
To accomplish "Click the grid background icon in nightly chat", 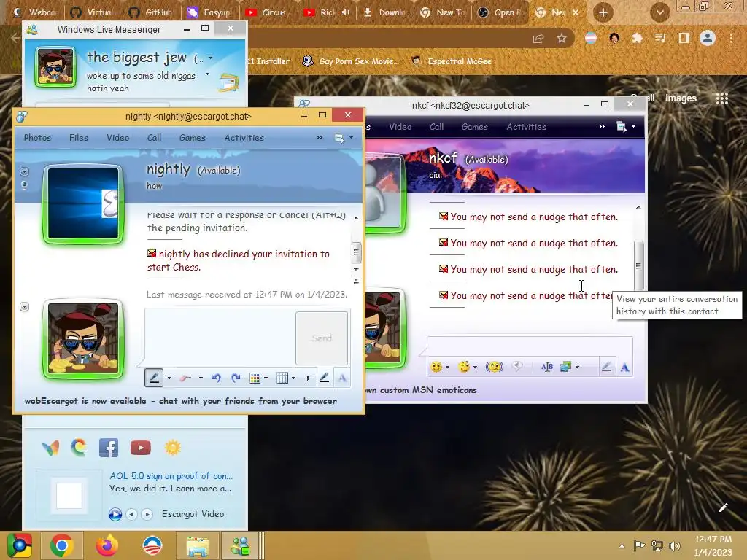I will pyautogui.click(x=282, y=378).
